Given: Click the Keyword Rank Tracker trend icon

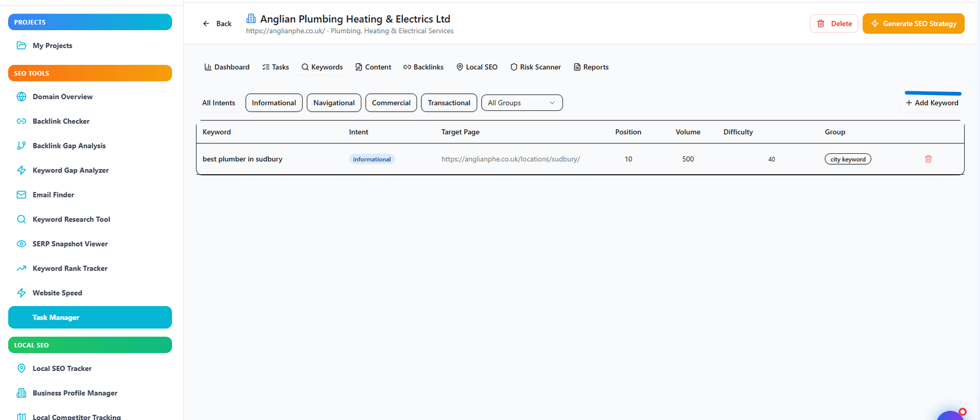Looking at the screenshot, I should pyautogui.click(x=21, y=269).
